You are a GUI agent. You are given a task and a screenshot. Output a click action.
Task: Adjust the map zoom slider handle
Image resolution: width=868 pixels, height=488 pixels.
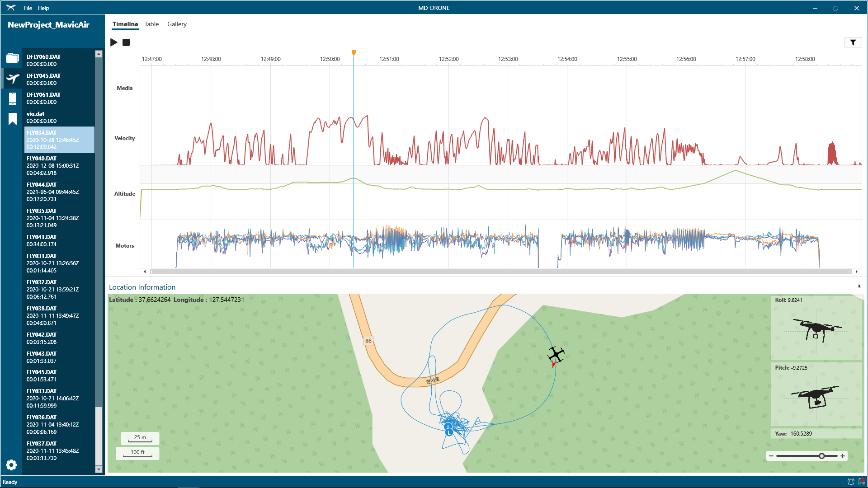tap(821, 456)
